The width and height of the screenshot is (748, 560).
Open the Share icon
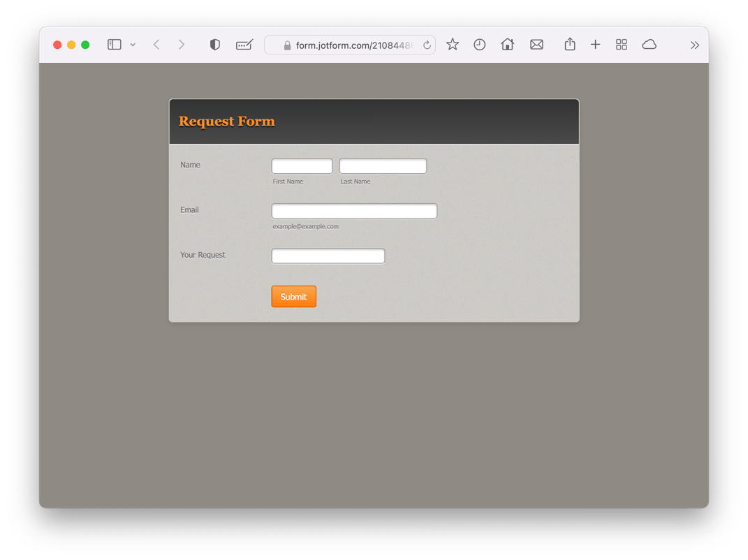(x=570, y=44)
